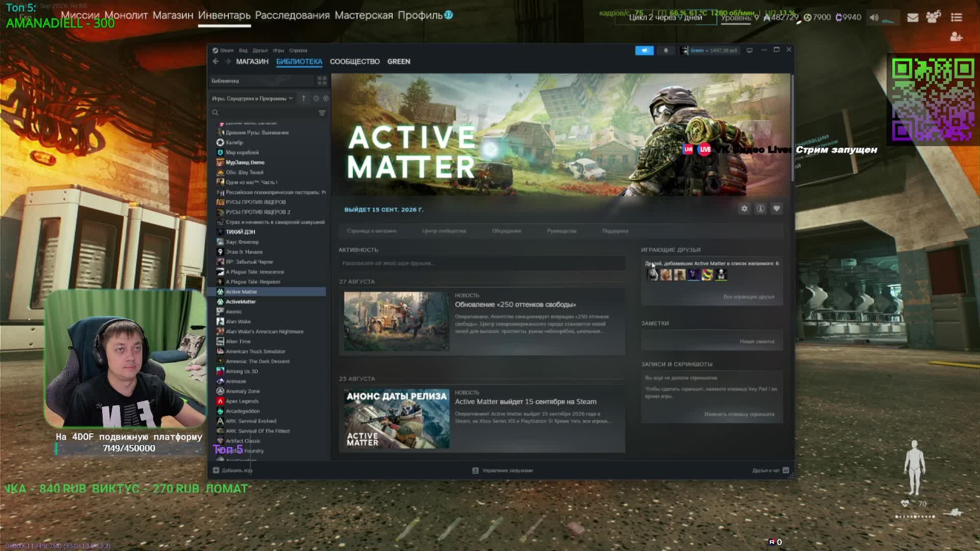Click the game page vertical scrollbar
This screenshot has height=551, width=980.
[792, 128]
